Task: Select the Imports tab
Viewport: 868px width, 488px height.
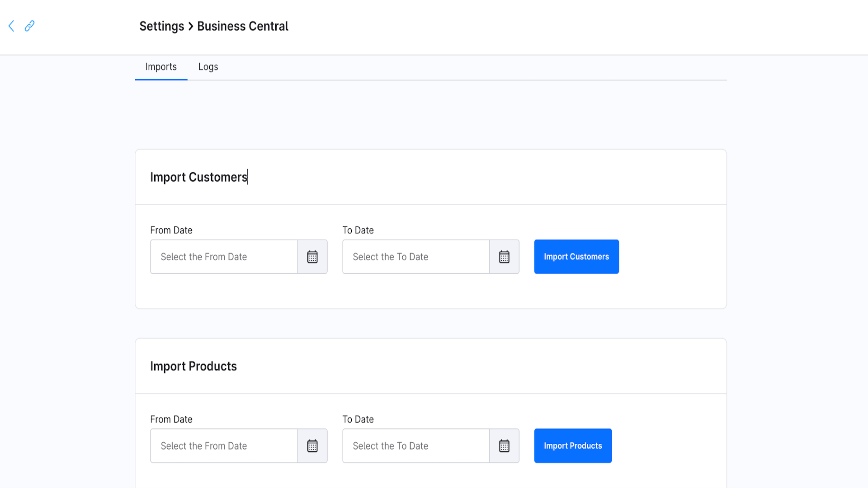Action: (x=161, y=66)
